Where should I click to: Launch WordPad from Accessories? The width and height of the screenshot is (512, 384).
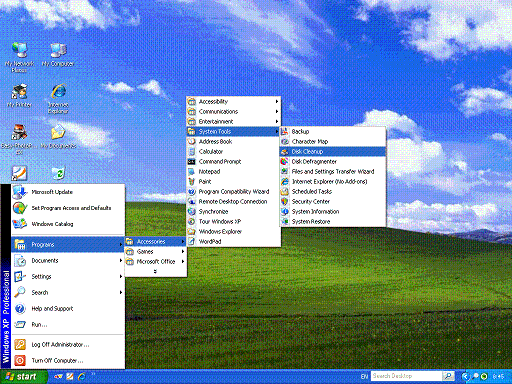[233, 241]
